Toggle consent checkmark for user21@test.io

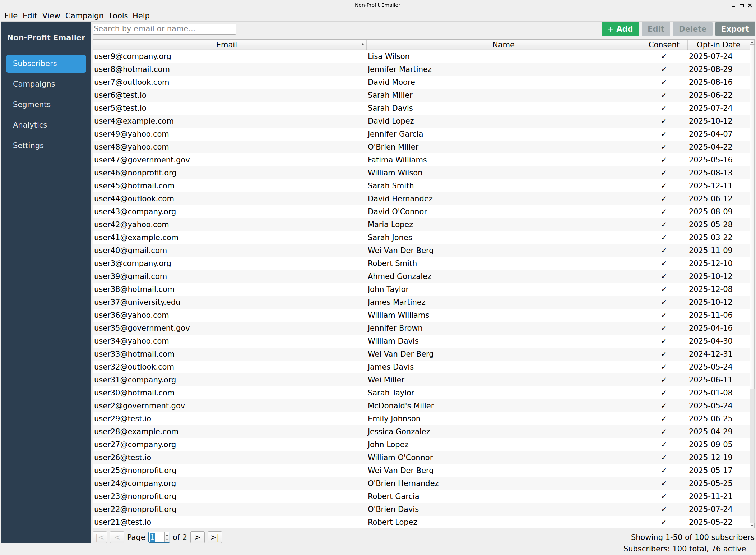[x=663, y=522]
